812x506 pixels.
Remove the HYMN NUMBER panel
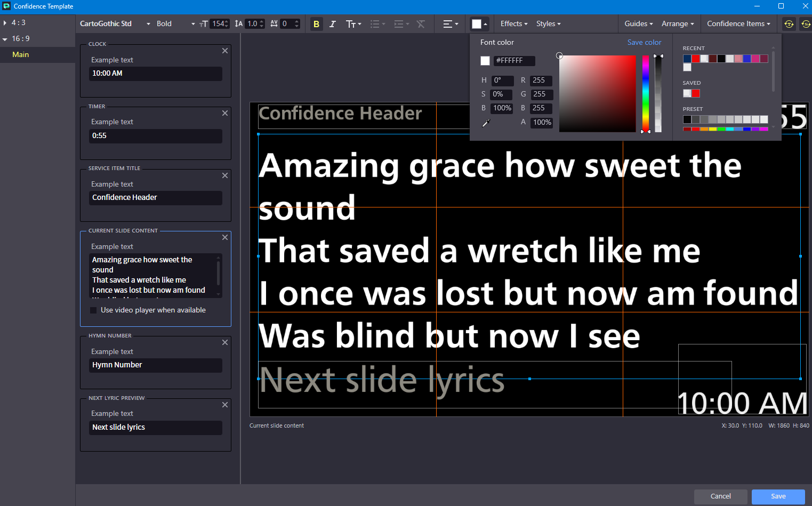point(225,342)
